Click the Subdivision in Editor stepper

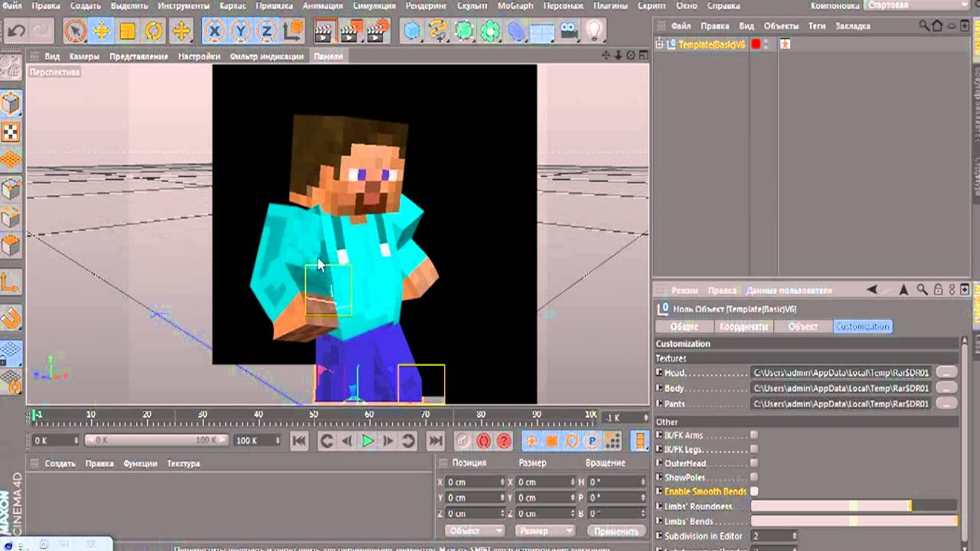coord(794,536)
